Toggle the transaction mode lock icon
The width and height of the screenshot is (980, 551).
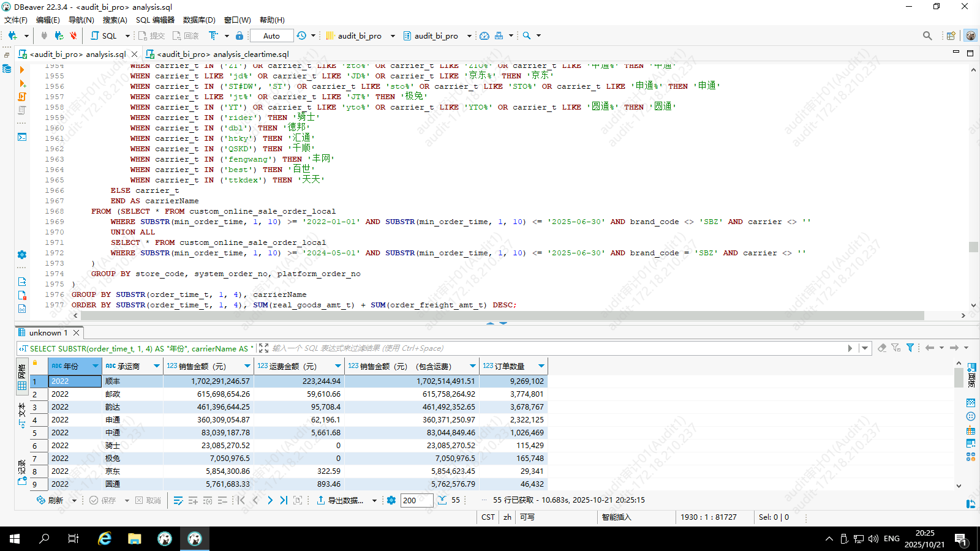click(x=239, y=36)
